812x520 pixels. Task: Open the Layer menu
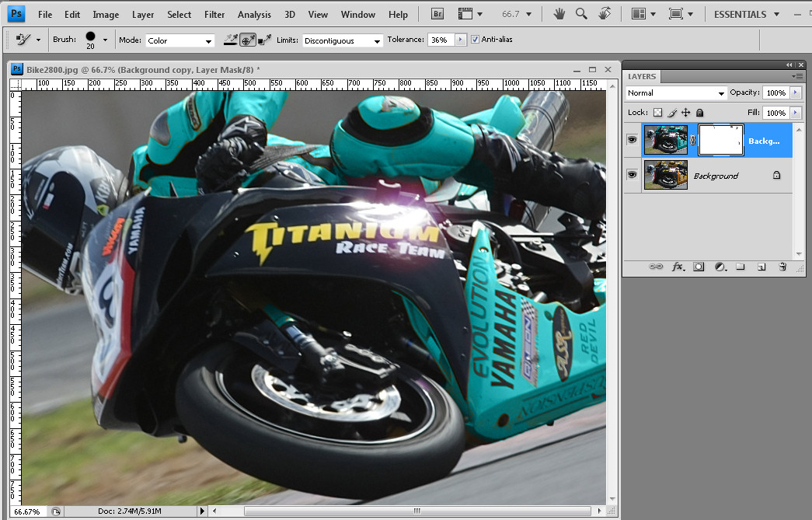tap(143, 15)
